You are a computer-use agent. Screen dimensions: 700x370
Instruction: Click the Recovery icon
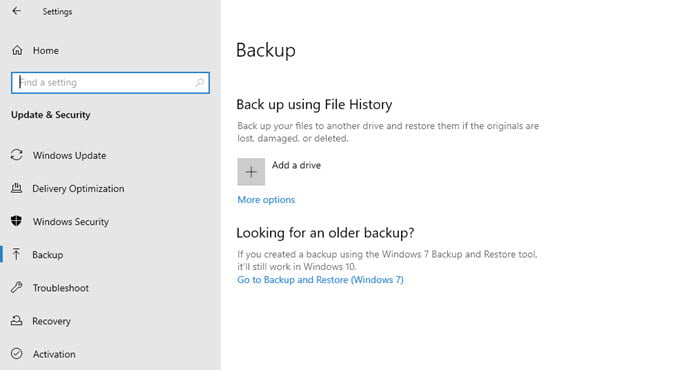(17, 320)
